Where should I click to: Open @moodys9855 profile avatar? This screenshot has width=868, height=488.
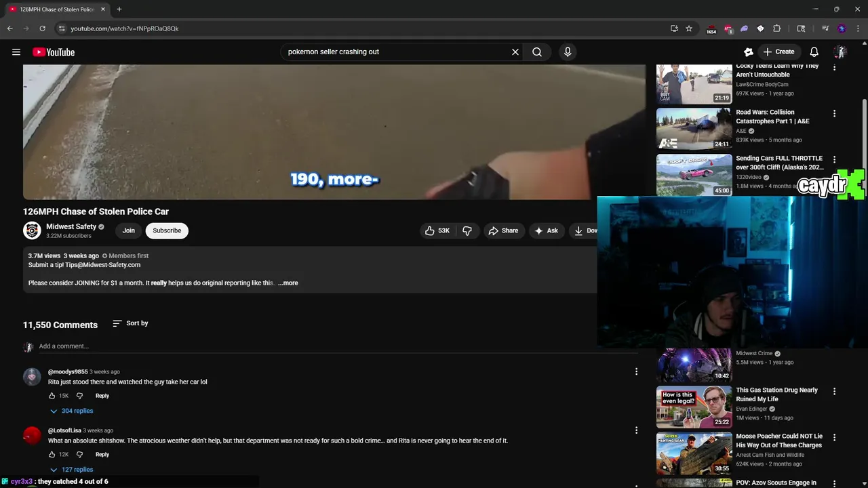coord(32,377)
